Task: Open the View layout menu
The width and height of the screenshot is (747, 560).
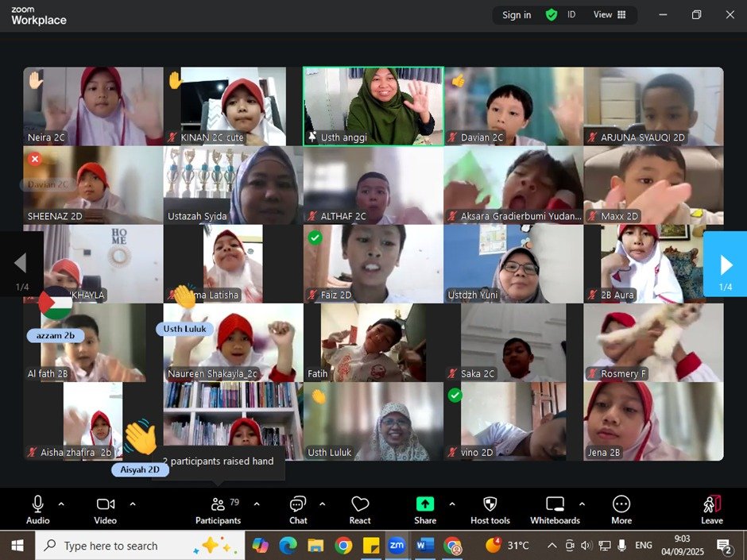Action: [x=610, y=15]
